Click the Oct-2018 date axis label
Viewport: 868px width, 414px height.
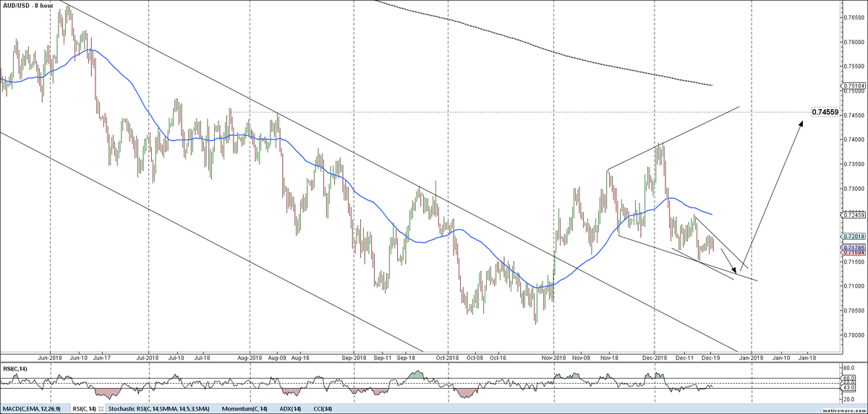[448, 357]
